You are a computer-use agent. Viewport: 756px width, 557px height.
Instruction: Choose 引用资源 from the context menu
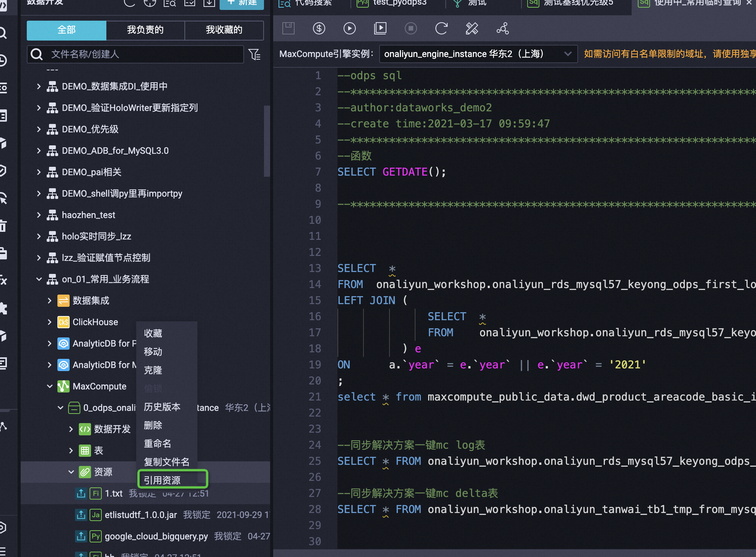point(162,480)
